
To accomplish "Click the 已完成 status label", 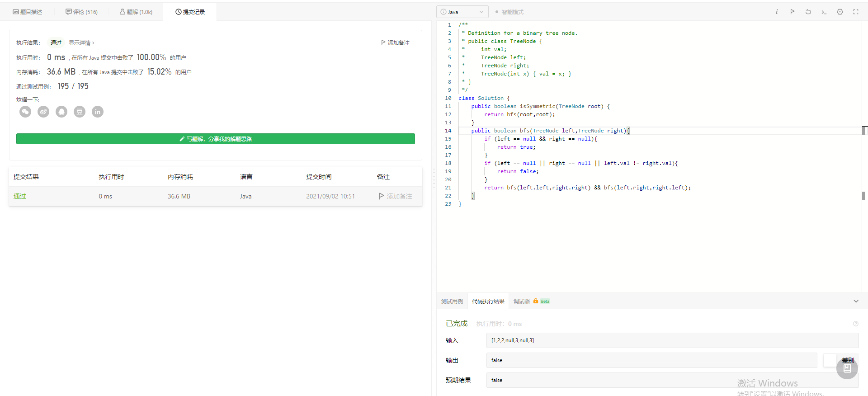I will 457,324.
